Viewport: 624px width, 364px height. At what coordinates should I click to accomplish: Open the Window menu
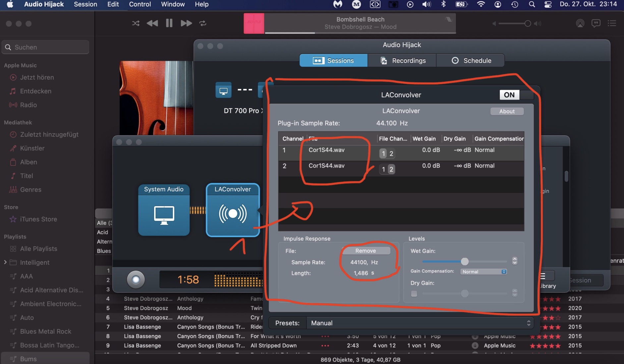[173, 4]
